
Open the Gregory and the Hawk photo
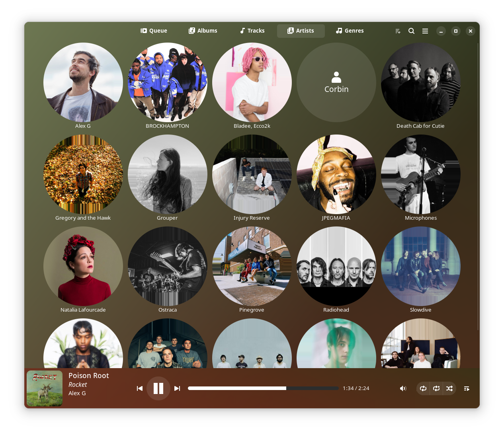83,174
